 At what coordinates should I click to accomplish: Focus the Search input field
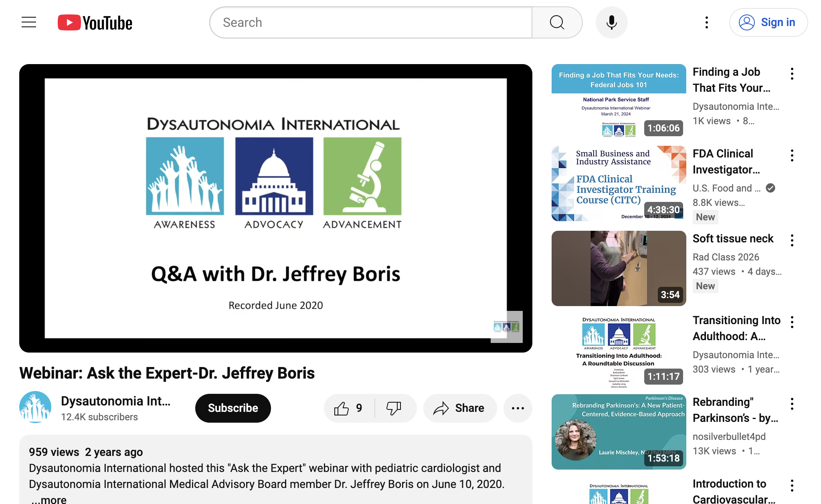pyautogui.click(x=371, y=22)
